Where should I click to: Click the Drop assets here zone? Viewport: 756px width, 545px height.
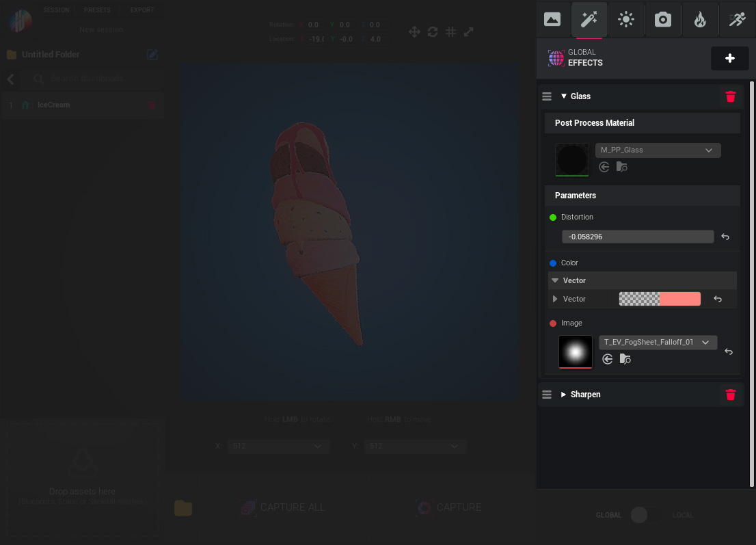(x=83, y=479)
